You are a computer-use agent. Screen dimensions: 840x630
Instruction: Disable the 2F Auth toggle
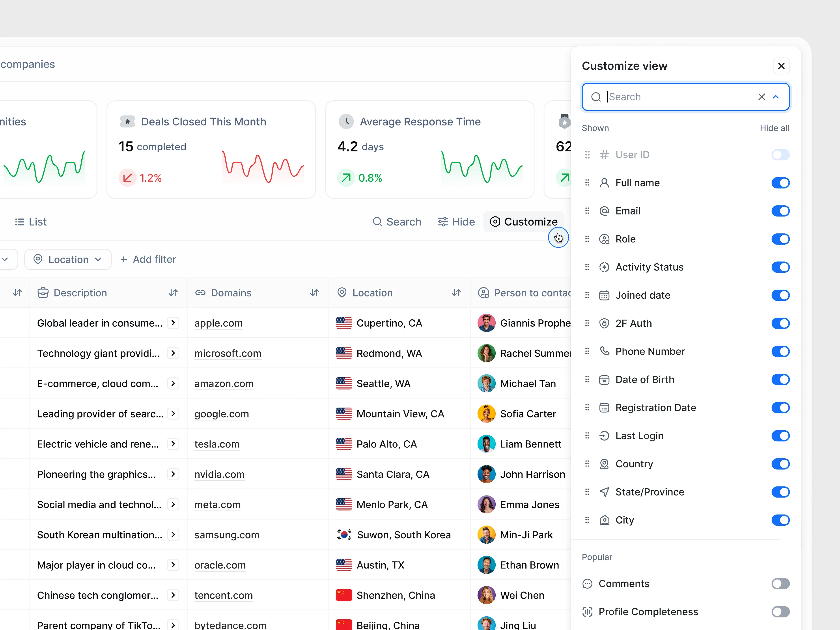780,323
